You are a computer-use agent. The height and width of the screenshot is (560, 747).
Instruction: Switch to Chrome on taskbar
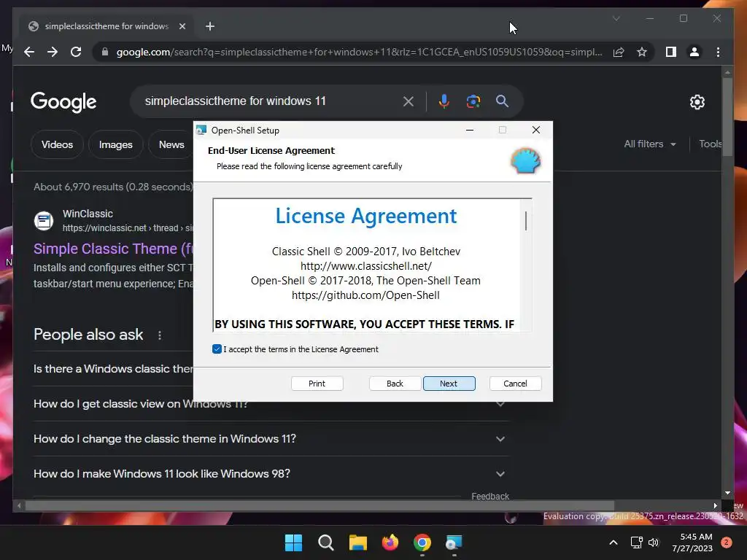tap(422, 542)
